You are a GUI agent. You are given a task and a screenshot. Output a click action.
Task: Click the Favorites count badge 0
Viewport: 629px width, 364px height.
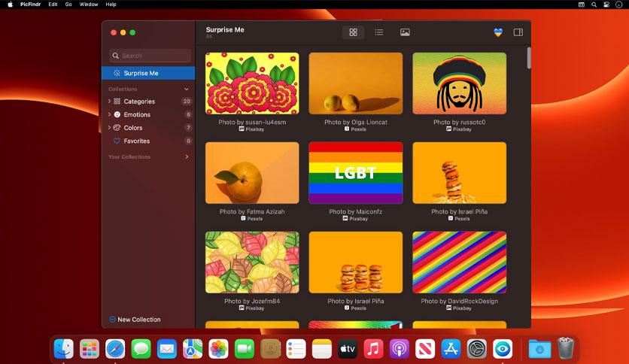tap(188, 141)
